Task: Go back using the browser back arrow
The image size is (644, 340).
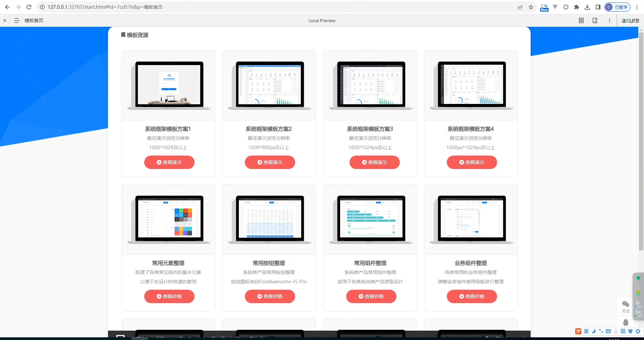Action: (7, 7)
